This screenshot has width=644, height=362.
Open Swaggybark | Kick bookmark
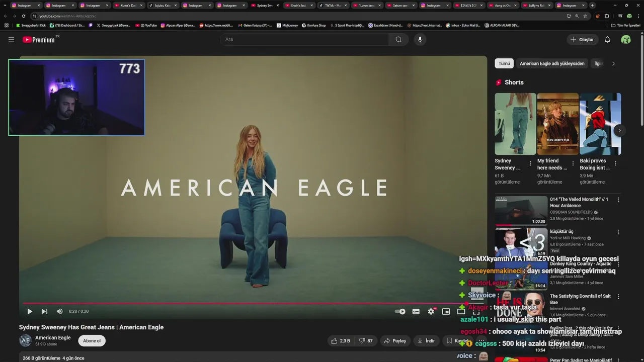pos(31,25)
